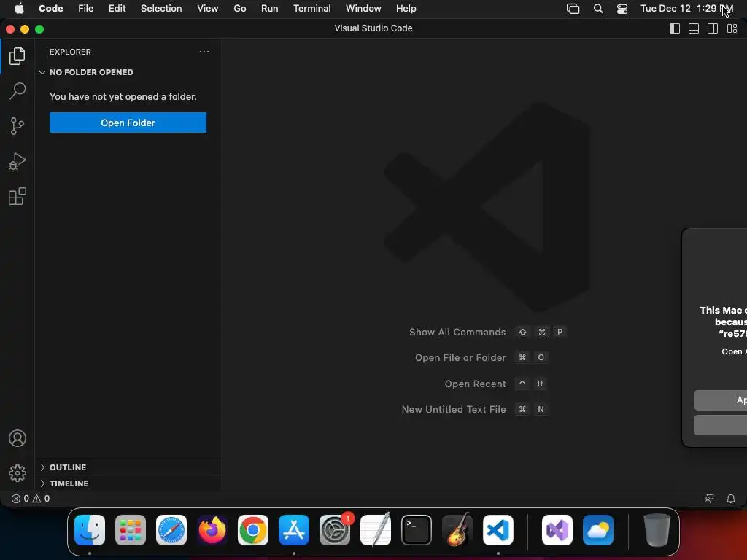The width and height of the screenshot is (747, 560).
Task: Open GarageBand from the Dock
Action: (x=457, y=530)
